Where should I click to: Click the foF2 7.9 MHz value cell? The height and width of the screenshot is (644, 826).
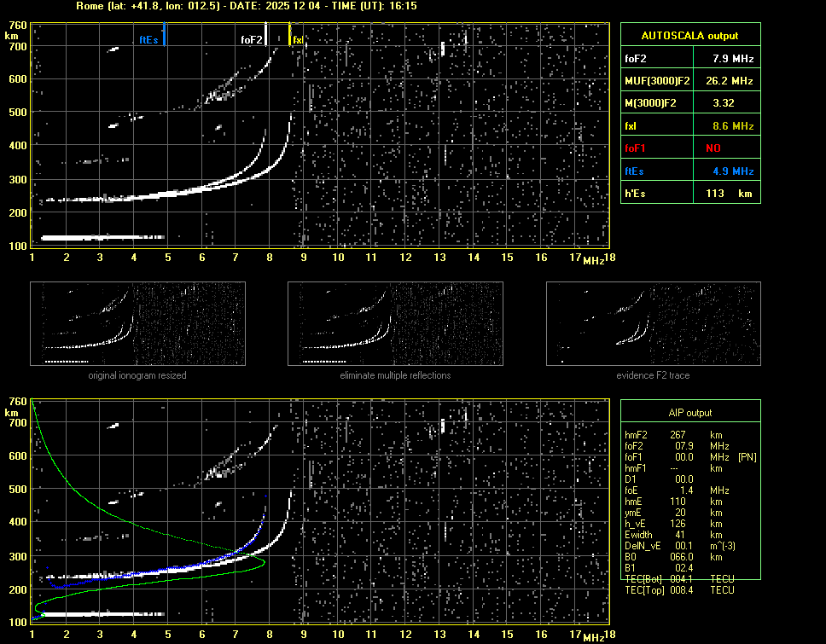733,58
